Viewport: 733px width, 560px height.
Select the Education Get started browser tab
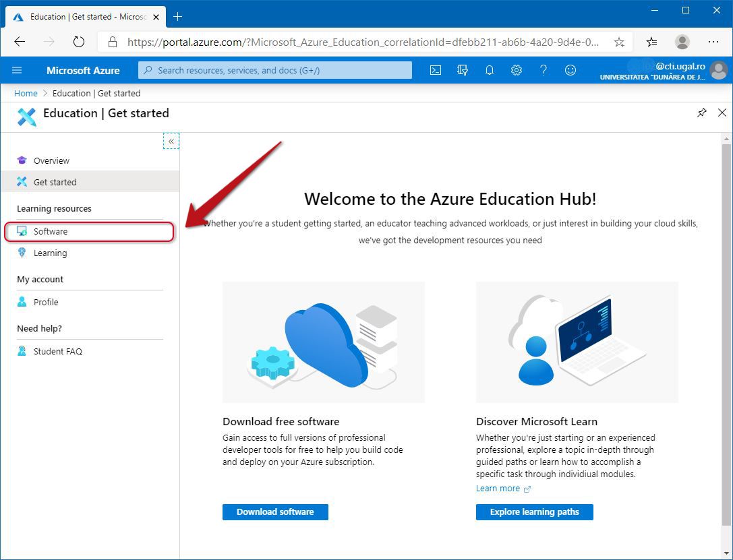point(86,17)
